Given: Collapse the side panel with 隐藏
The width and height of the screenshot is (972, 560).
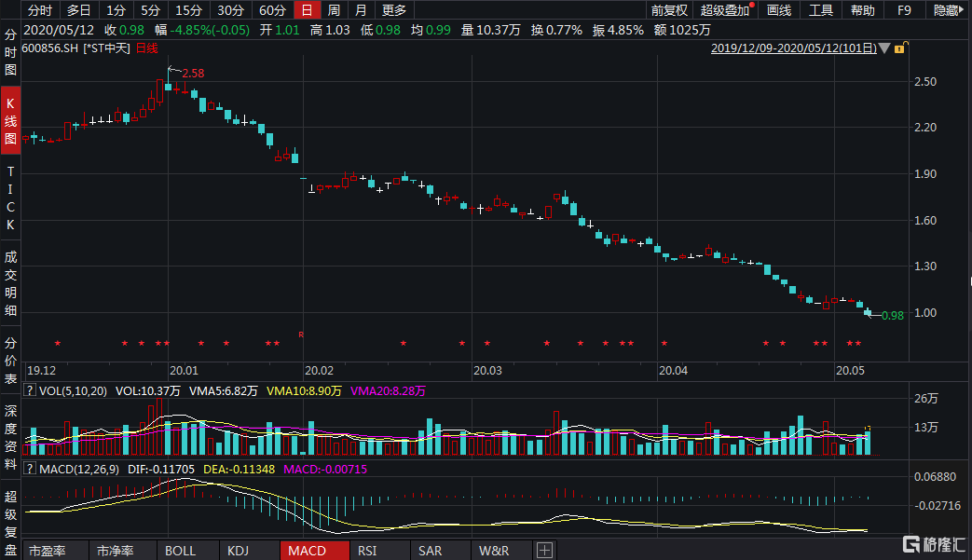Looking at the screenshot, I should coord(949,10).
